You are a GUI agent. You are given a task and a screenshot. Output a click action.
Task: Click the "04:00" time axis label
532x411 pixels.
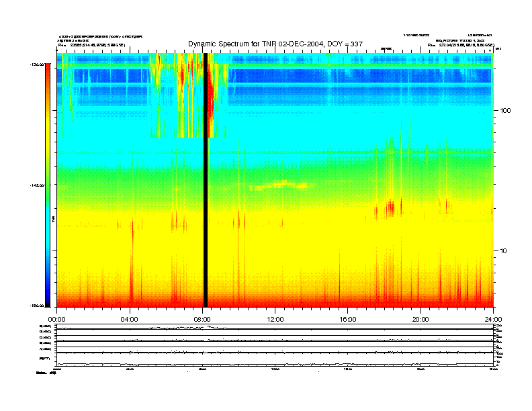(130, 320)
